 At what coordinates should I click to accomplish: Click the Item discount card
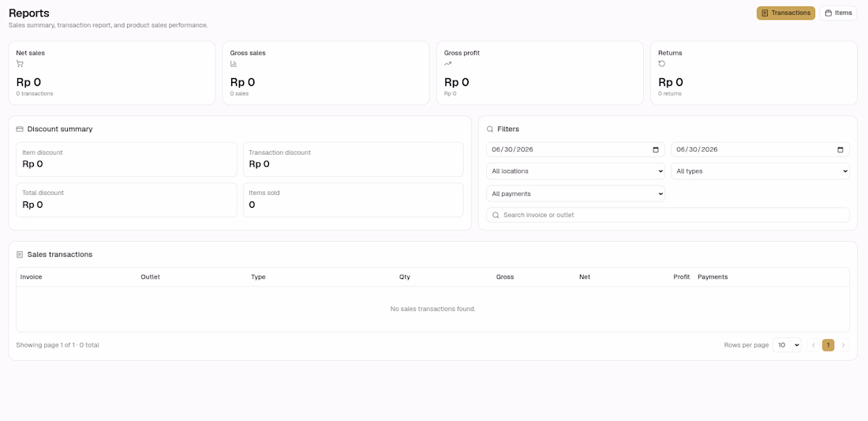[126, 160]
